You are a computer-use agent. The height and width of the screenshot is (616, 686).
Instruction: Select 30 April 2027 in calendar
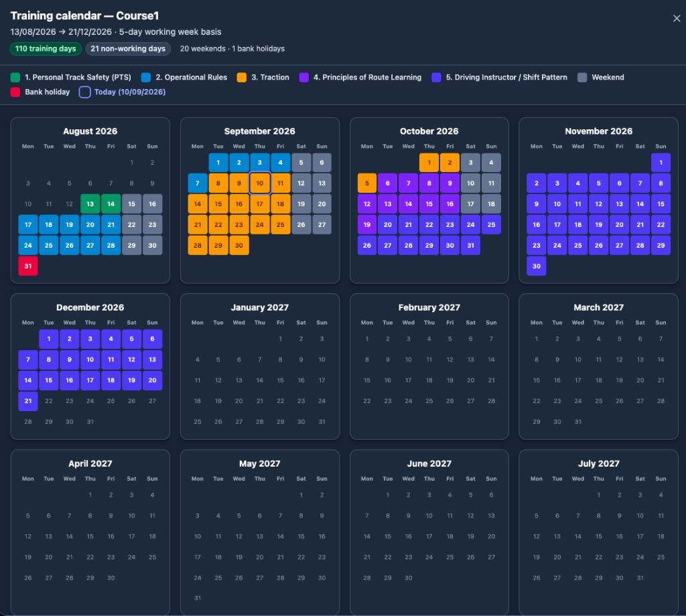click(x=111, y=578)
